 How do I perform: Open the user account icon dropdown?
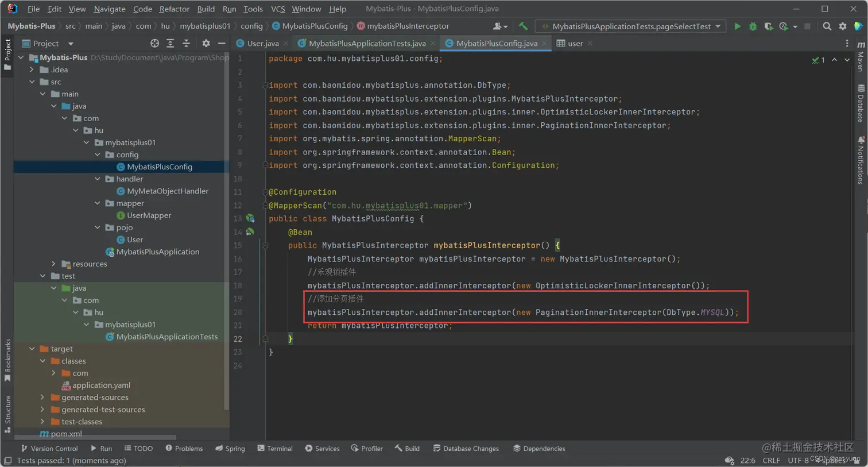(500, 26)
